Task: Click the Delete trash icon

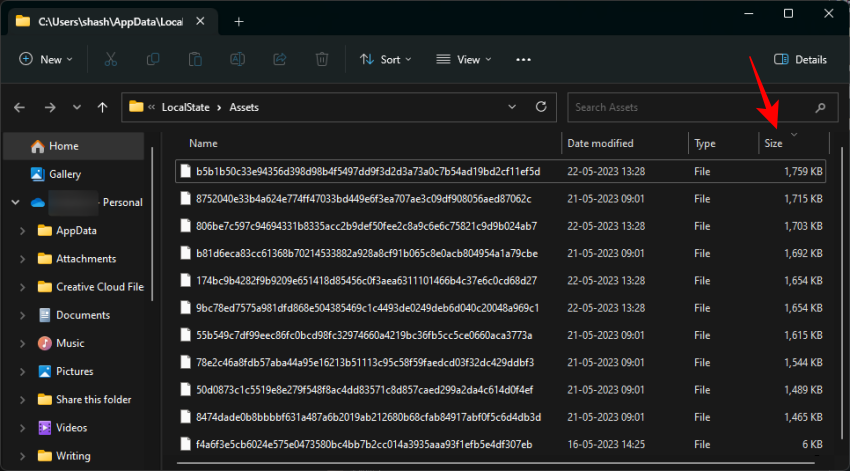Action: pyautogui.click(x=322, y=60)
